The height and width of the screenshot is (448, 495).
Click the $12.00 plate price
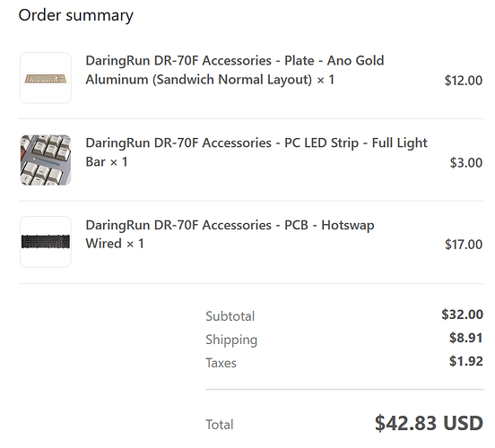click(x=463, y=81)
